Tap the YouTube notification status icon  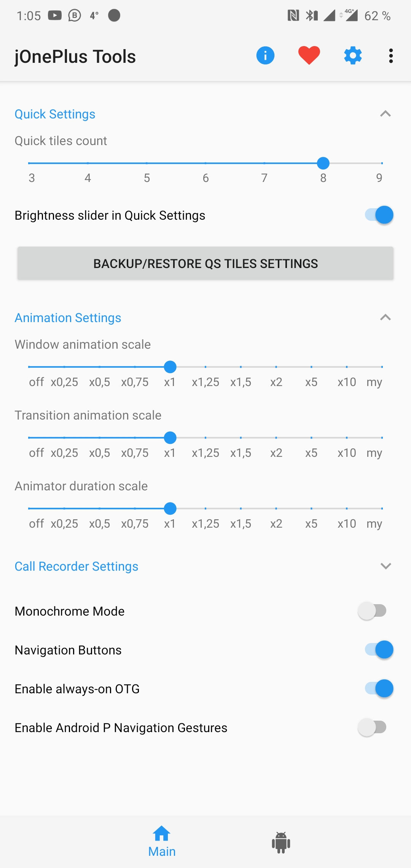tap(55, 16)
